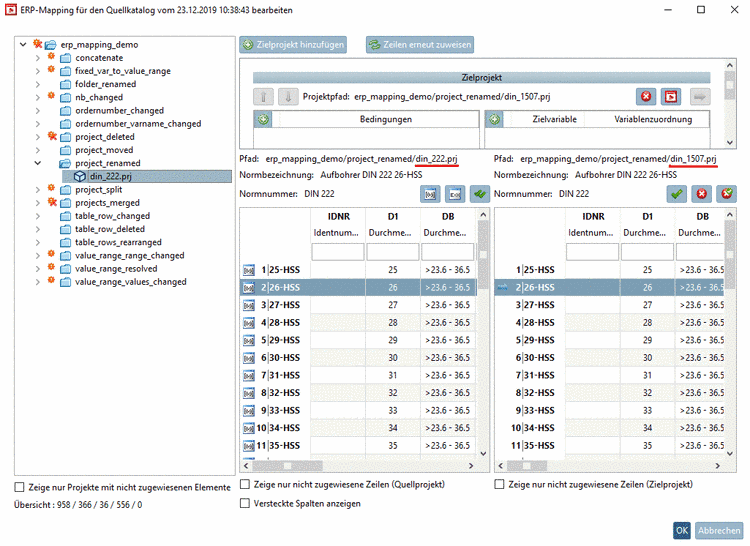The width and height of the screenshot is (750, 546).
Task: Click the red delete icon in Zielprojekt row
Action: [x=646, y=97]
